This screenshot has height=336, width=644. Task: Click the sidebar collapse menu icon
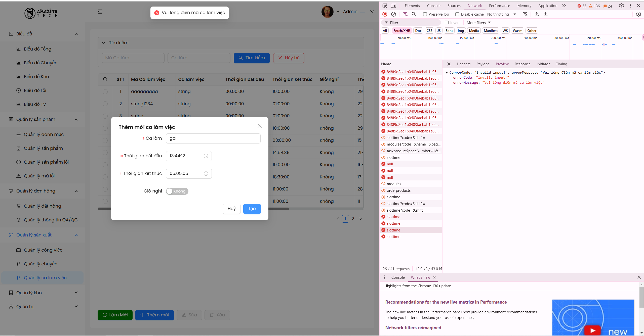click(x=100, y=12)
